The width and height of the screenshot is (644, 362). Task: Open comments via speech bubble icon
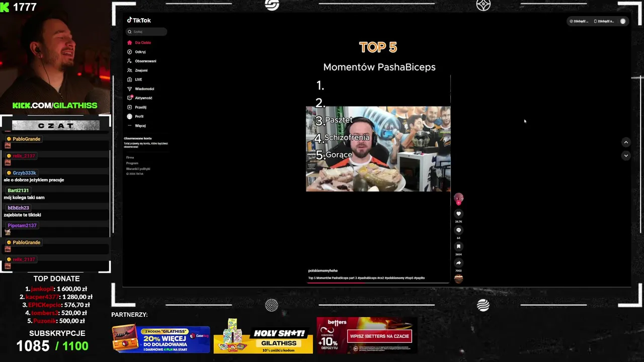[x=458, y=230]
